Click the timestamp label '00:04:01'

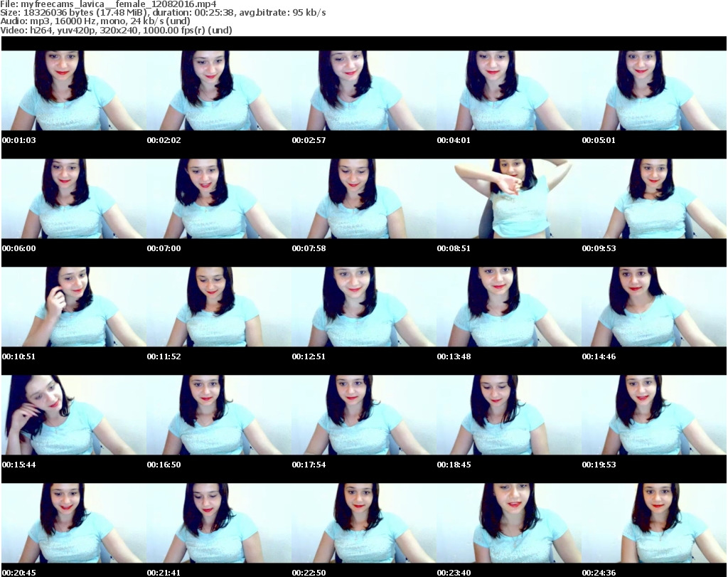[454, 140]
